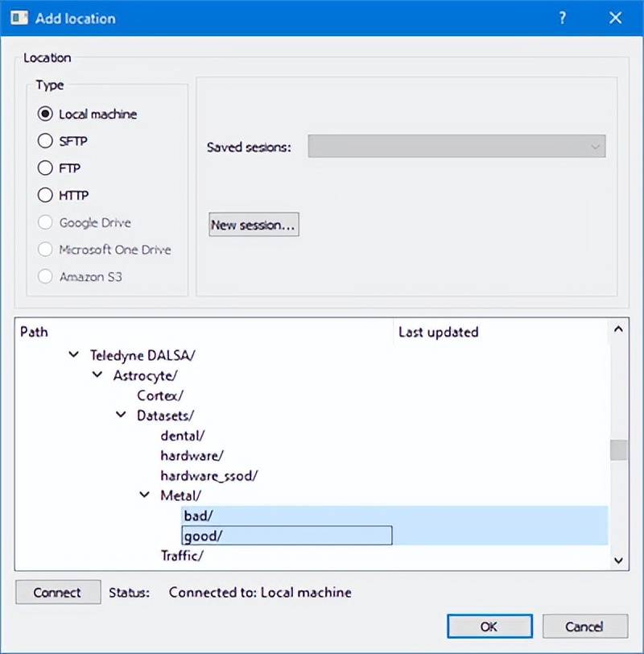Click the Last updated column header
Viewport: 644px width, 654px height.
(x=438, y=332)
